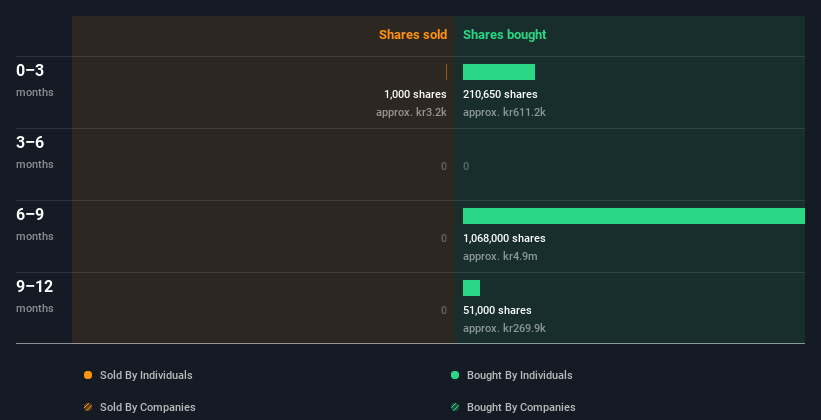
Task: Click the thin orange sold bar
Action: pyautogui.click(x=446, y=72)
